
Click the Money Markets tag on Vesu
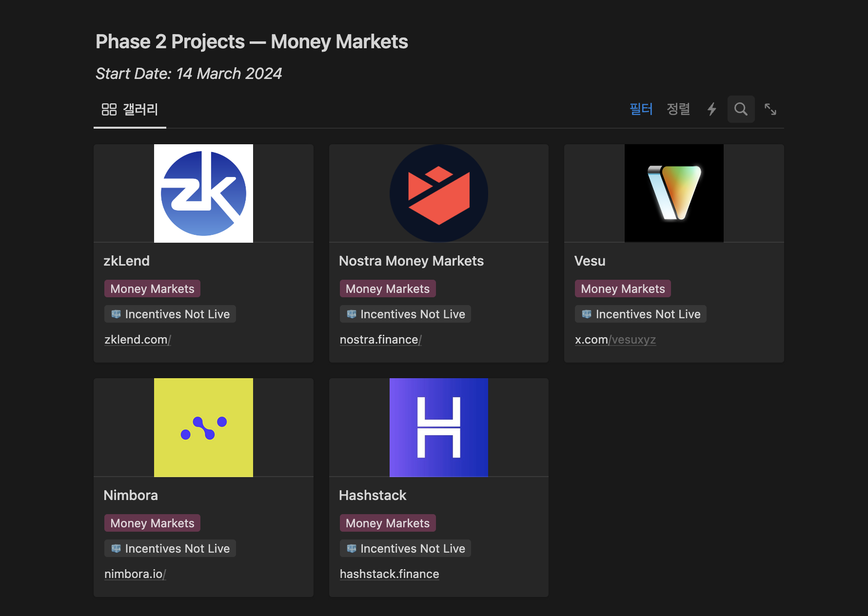(623, 289)
